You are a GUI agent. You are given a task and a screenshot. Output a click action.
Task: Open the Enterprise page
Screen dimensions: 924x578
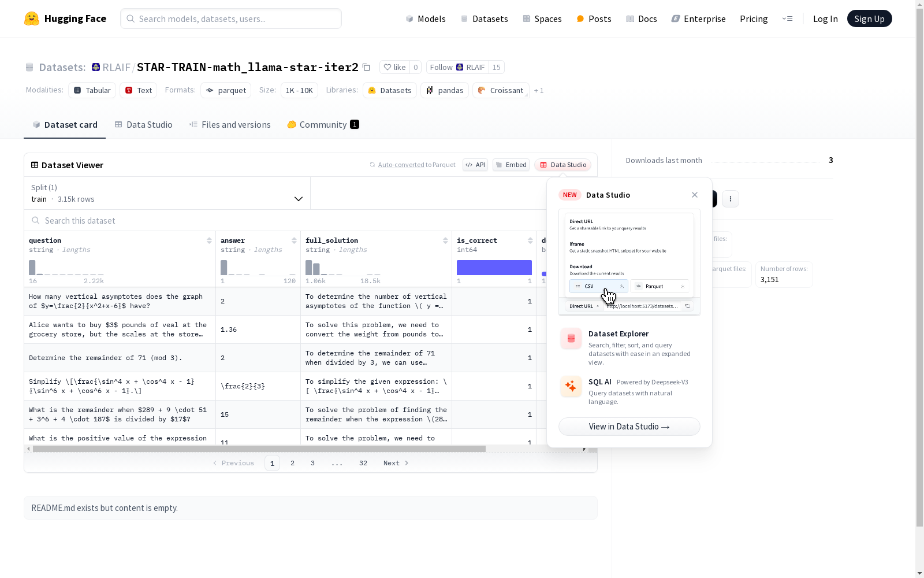698,18
